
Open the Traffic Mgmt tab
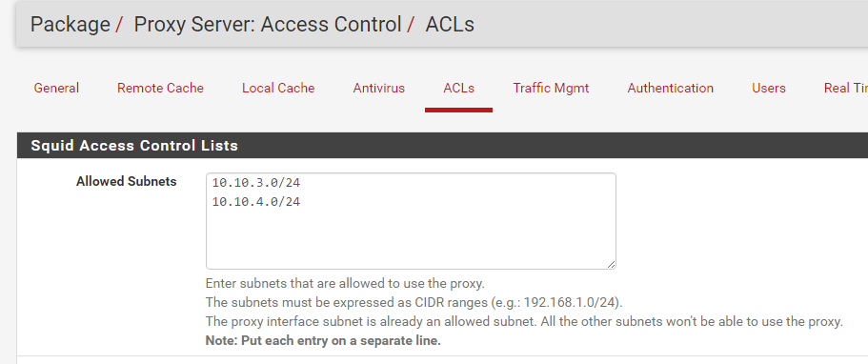pos(551,88)
